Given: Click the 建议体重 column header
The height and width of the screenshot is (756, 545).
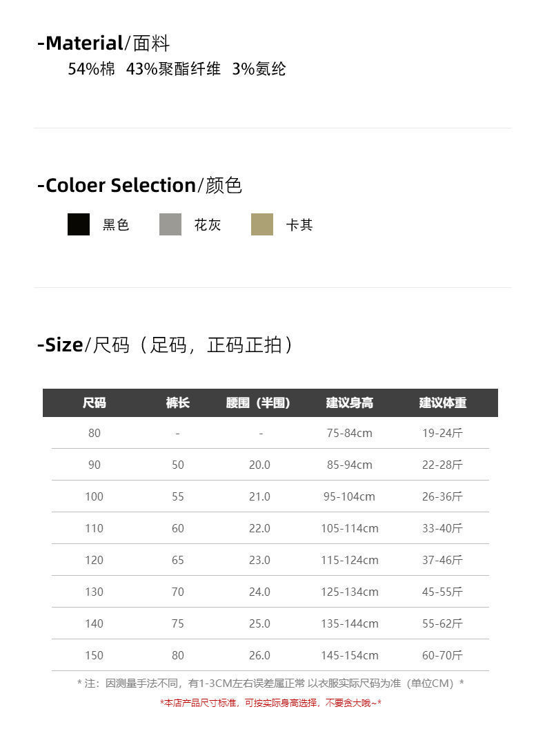Looking at the screenshot, I should coord(443,403).
